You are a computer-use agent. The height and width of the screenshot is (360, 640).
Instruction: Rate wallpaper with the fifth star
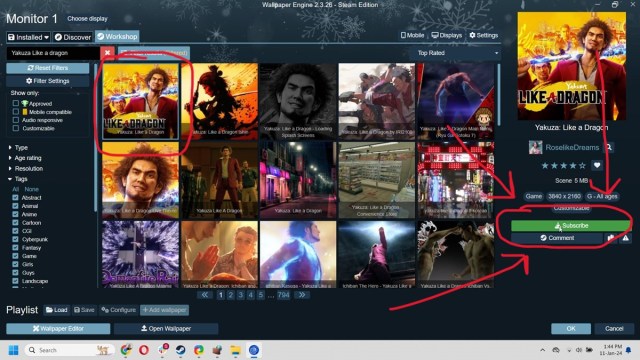(582, 165)
